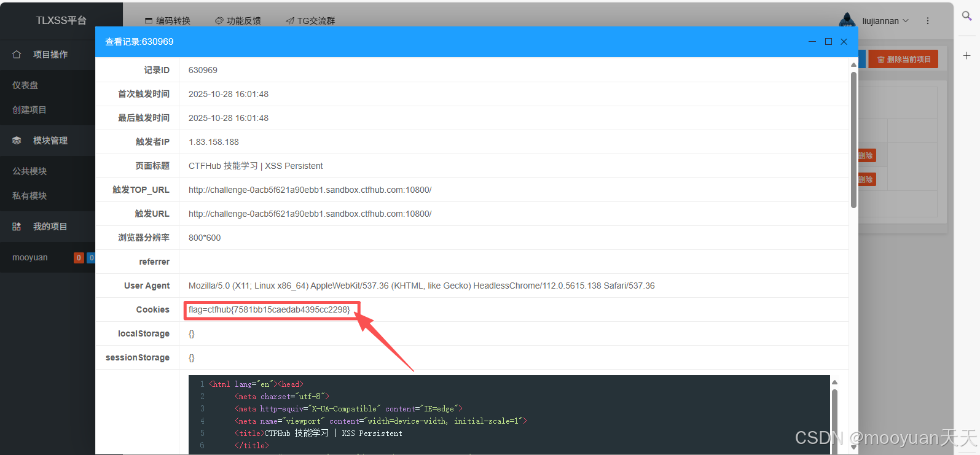The height and width of the screenshot is (455, 980).
Task: Open the mooyuan project in sidebar
Action: pos(30,258)
